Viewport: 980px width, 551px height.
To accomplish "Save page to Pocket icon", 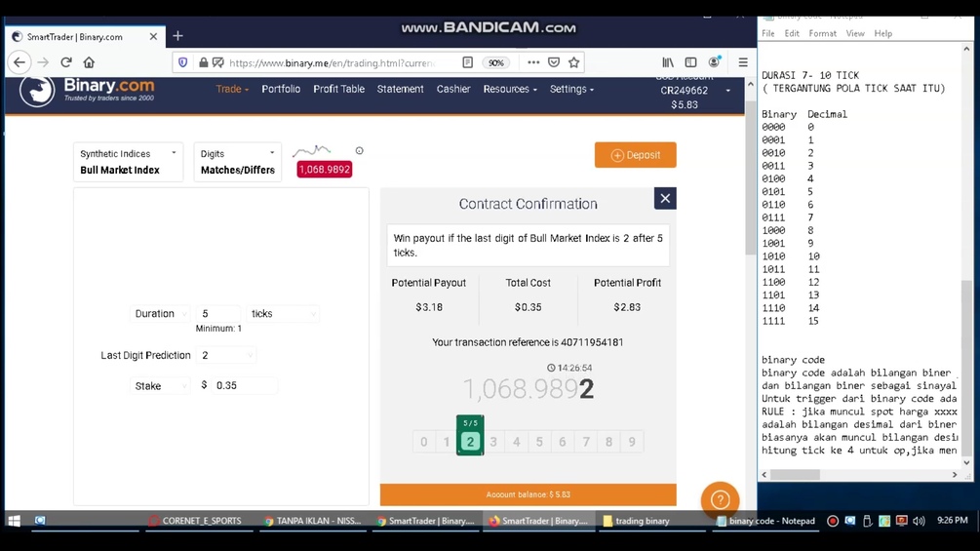I will tap(554, 62).
